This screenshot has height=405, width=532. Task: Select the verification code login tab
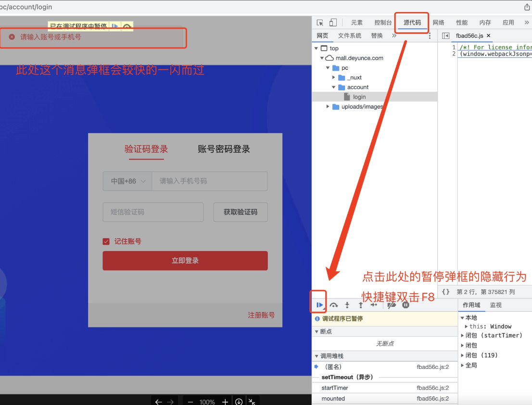(146, 149)
